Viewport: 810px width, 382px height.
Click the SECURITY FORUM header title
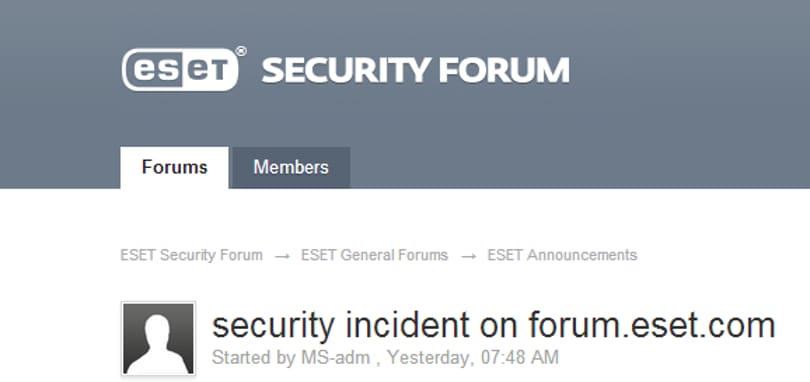click(415, 70)
